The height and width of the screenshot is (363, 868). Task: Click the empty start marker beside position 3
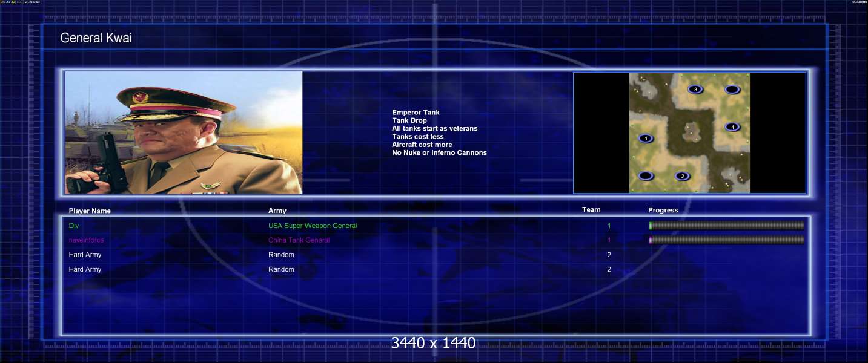pyautogui.click(x=732, y=90)
